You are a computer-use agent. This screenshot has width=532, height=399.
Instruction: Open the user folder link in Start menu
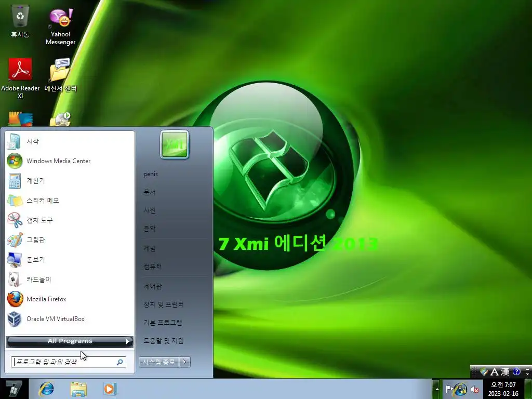tap(151, 174)
